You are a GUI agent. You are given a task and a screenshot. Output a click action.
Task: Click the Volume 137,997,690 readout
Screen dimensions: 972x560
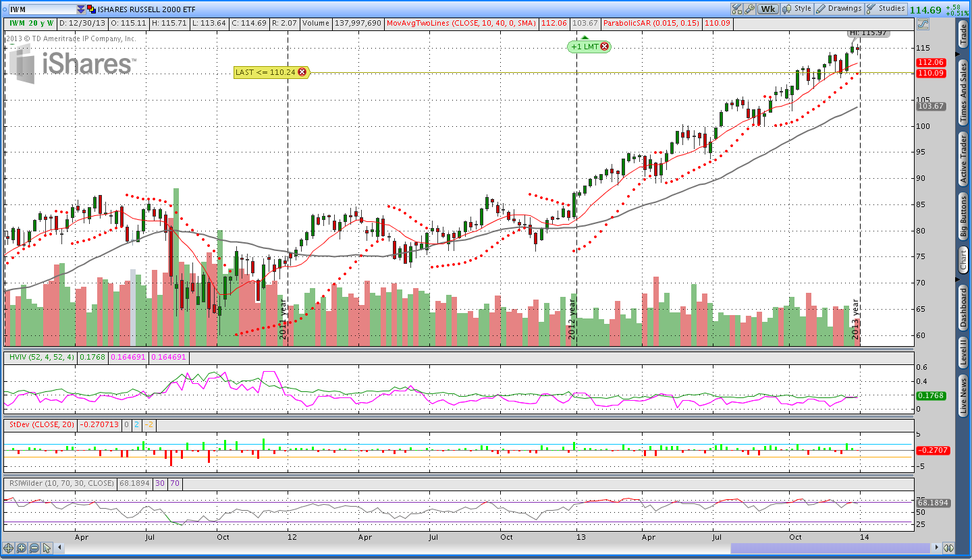pyautogui.click(x=342, y=23)
